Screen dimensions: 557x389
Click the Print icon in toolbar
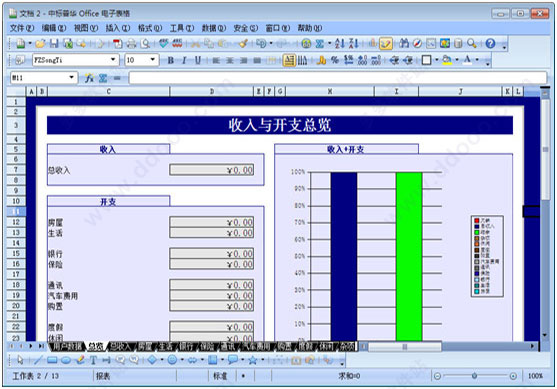pos(131,44)
